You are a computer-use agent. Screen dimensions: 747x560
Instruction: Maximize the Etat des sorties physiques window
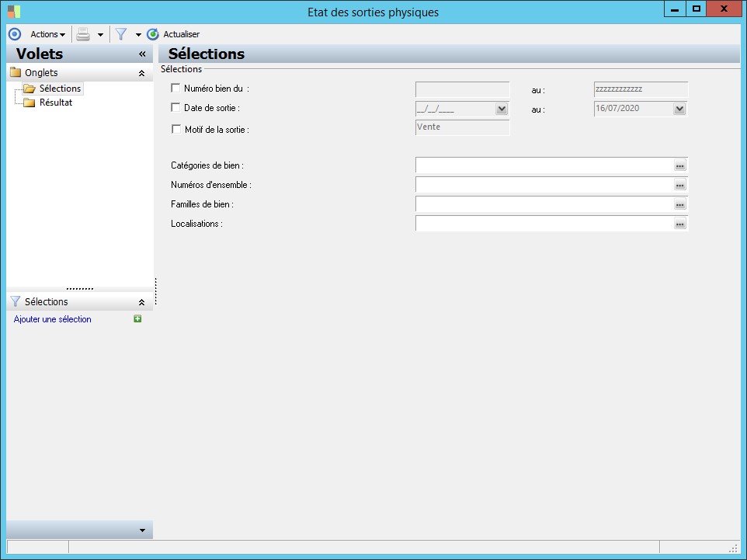(x=696, y=9)
